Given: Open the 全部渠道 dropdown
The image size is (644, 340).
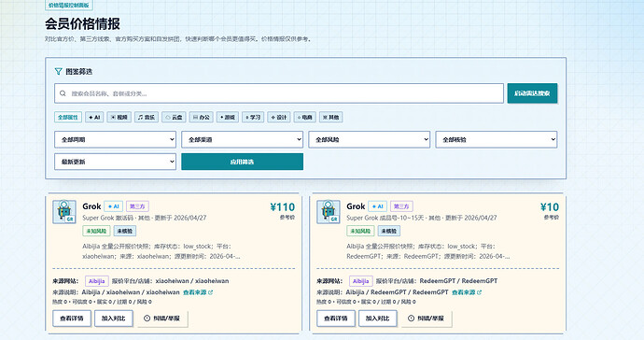Looking at the screenshot, I should click(243, 140).
